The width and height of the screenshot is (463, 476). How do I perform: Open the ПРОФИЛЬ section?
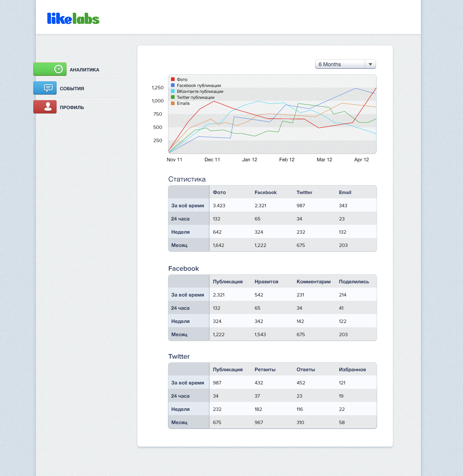click(x=72, y=107)
